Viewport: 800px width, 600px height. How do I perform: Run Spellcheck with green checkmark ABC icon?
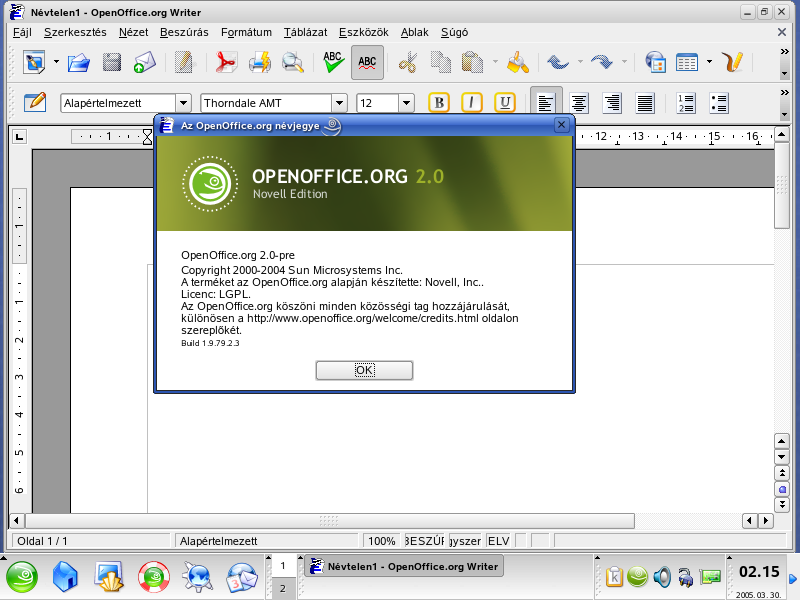coord(333,62)
